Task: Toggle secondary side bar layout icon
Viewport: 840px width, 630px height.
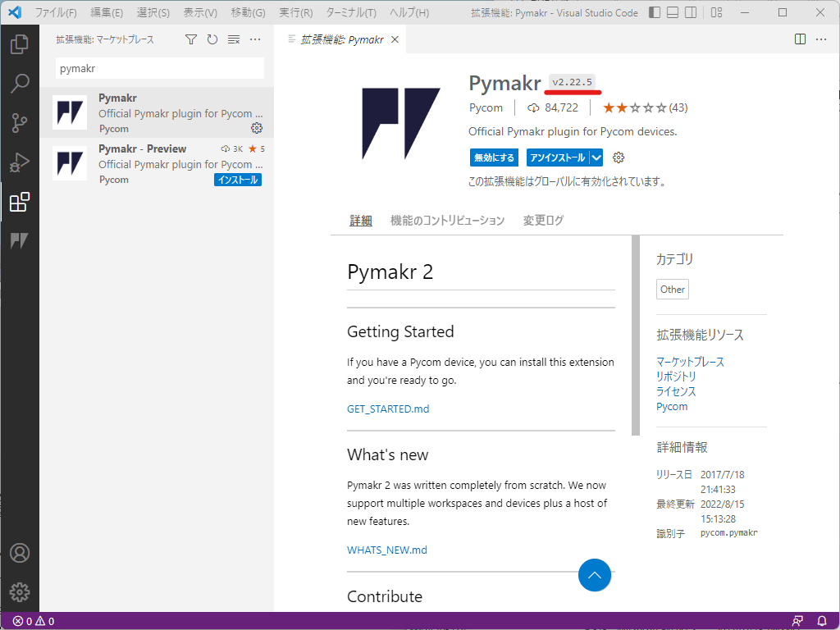Action: pyautogui.click(x=691, y=12)
